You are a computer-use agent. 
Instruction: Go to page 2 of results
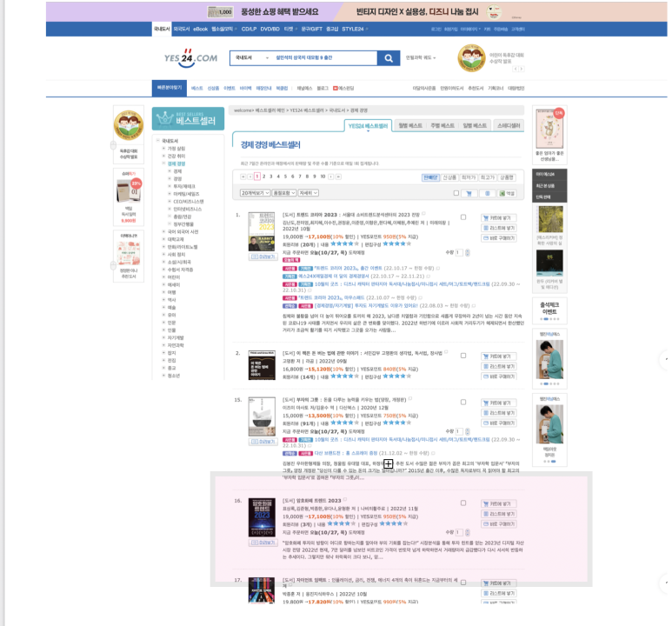(x=264, y=176)
